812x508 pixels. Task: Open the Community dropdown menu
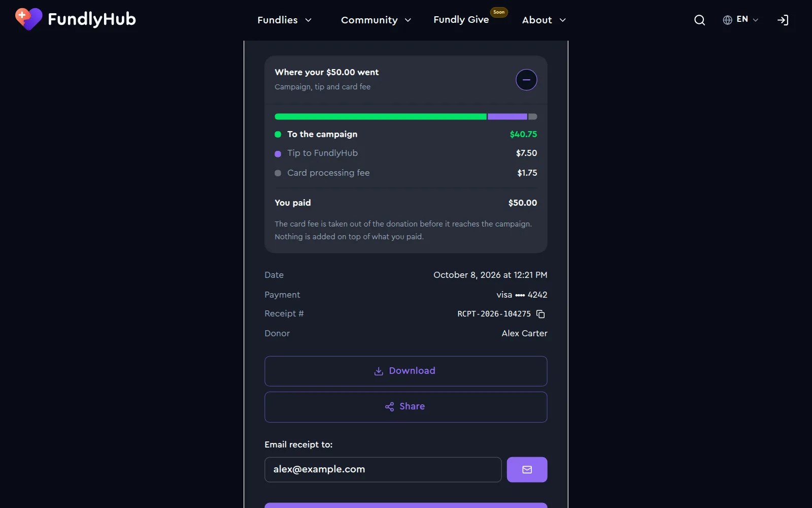point(376,20)
